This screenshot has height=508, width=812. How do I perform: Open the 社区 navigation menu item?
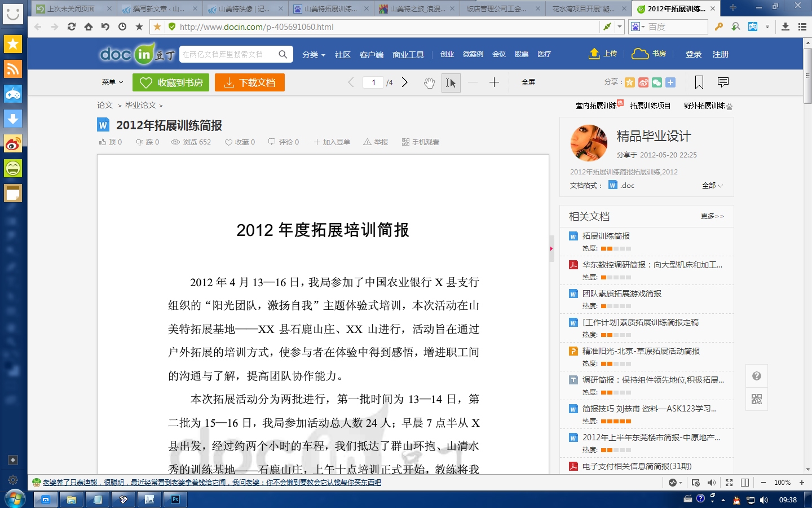pyautogui.click(x=342, y=55)
